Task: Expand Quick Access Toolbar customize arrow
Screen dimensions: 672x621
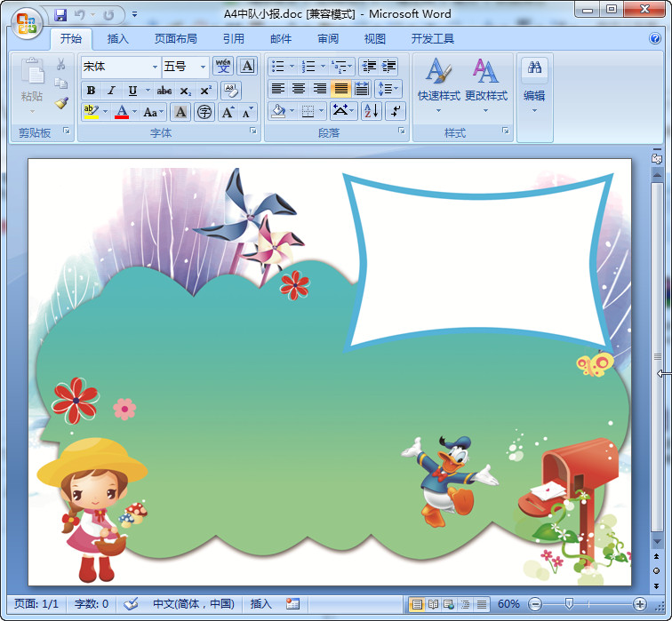Action: point(134,15)
